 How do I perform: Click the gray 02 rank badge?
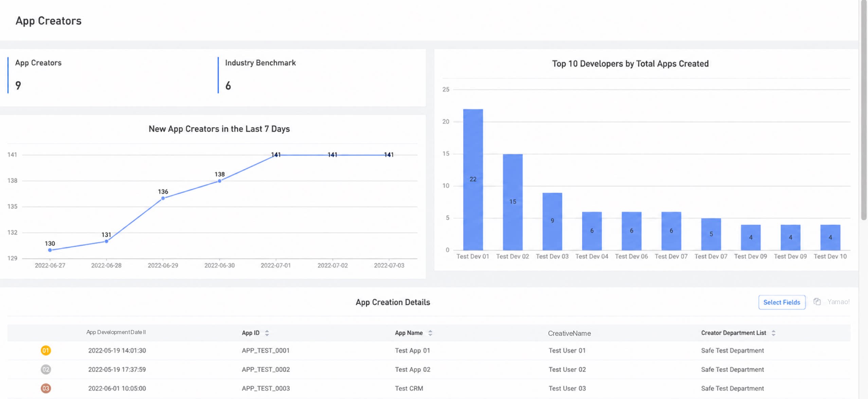[46, 369]
